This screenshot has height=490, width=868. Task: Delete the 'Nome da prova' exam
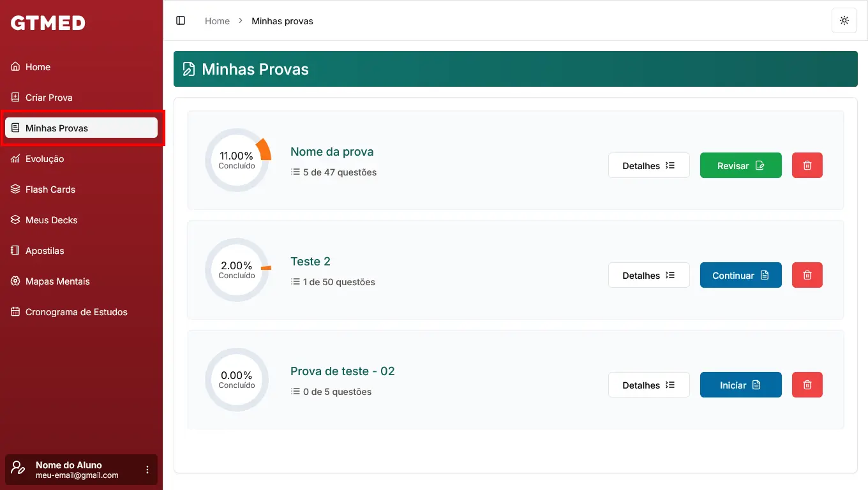tap(807, 165)
